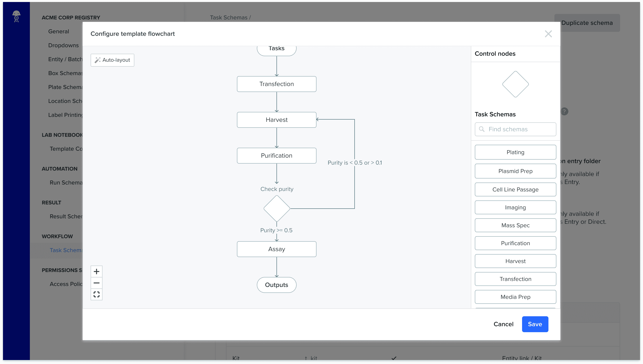The image size is (643, 364).
Task: Open Task Schemas under Workflow
Action: (x=66, y=250)
